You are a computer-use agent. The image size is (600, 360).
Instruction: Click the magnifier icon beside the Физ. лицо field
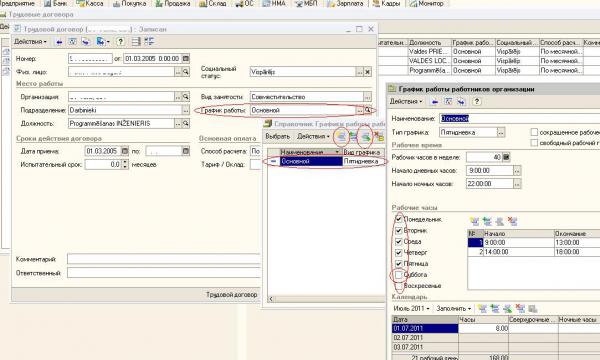[186, 72]
